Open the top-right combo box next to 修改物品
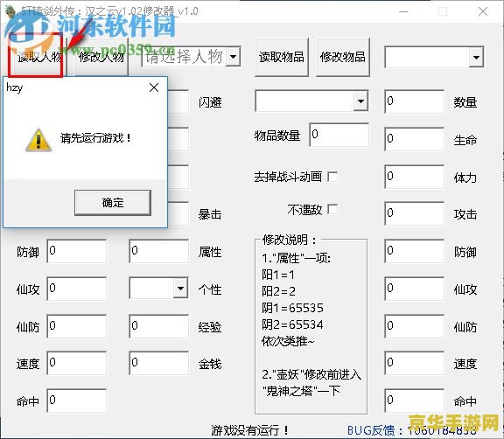Viewport: 504px width, 439px height. tap(476, 58)
